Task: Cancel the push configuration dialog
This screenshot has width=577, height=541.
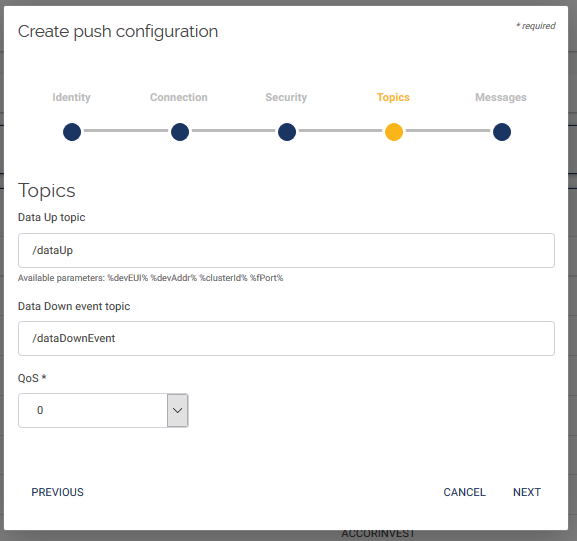Action: [464, 492]
